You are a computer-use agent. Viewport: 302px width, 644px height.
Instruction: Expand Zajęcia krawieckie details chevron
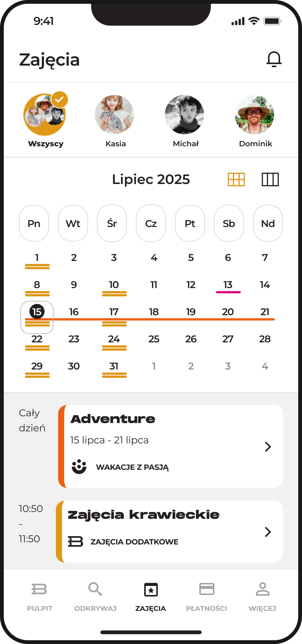268,532
